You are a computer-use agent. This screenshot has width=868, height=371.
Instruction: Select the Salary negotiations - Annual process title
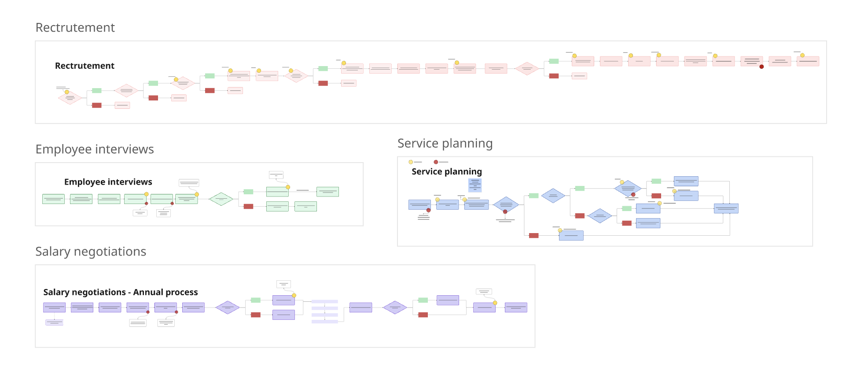(121, 292)
